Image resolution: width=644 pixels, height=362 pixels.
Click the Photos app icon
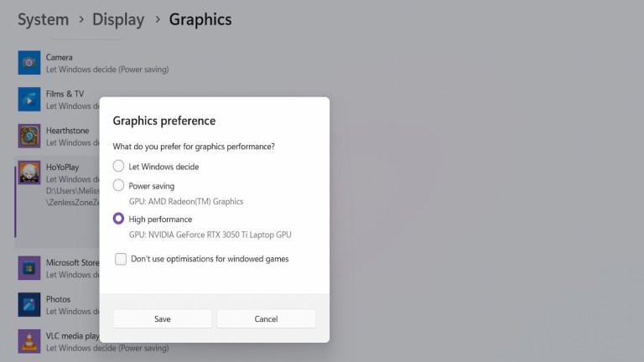29,305
